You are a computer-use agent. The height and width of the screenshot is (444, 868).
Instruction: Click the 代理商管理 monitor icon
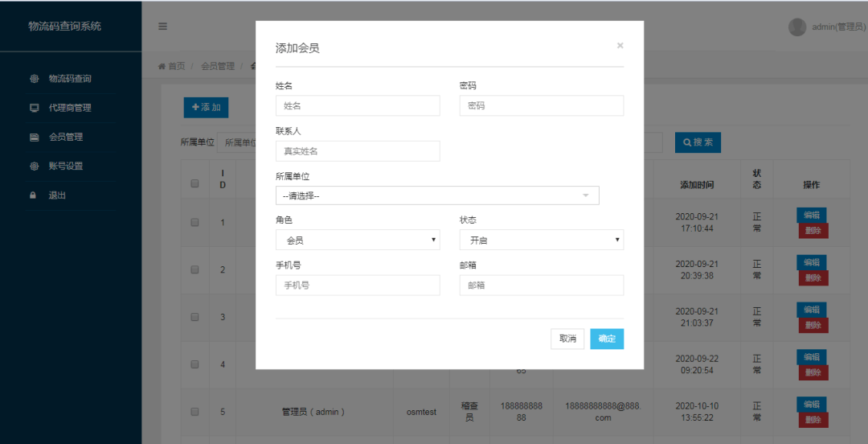[34, 108]
